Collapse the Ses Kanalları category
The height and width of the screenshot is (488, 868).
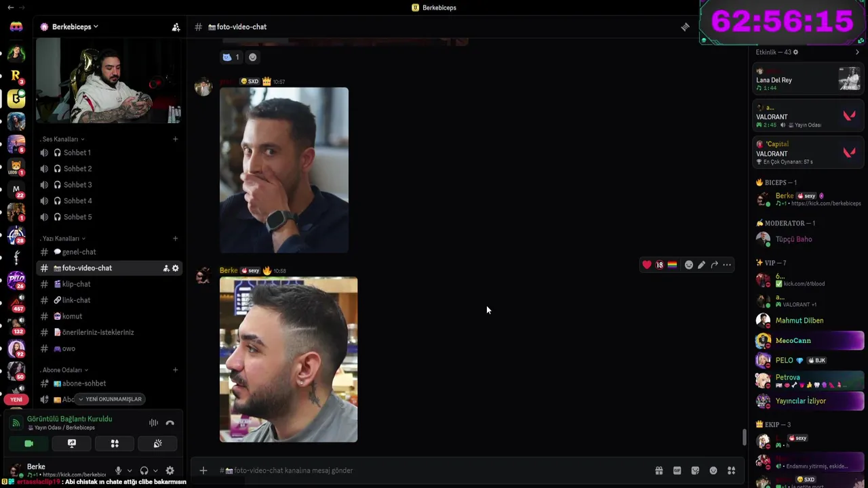point(62,139)
